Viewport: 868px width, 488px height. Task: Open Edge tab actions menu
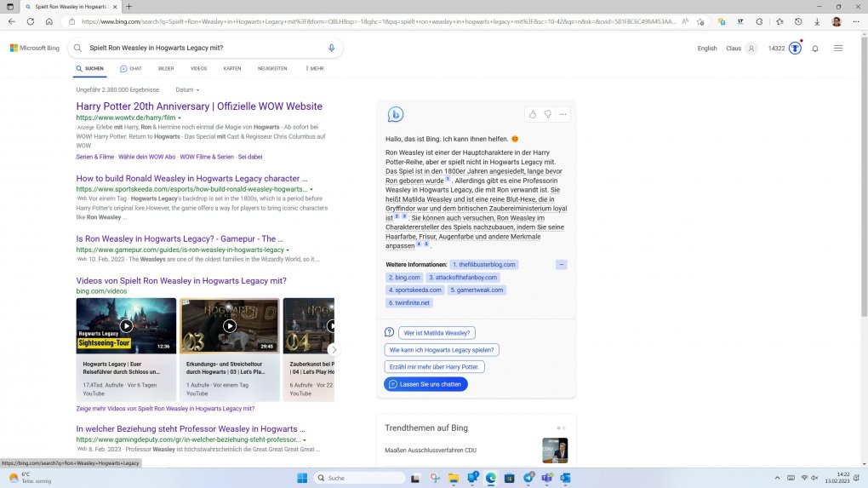tap(10, 7)
